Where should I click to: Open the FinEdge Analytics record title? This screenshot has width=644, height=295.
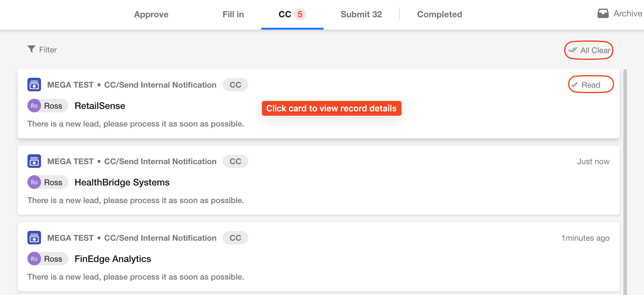[113, 259]
